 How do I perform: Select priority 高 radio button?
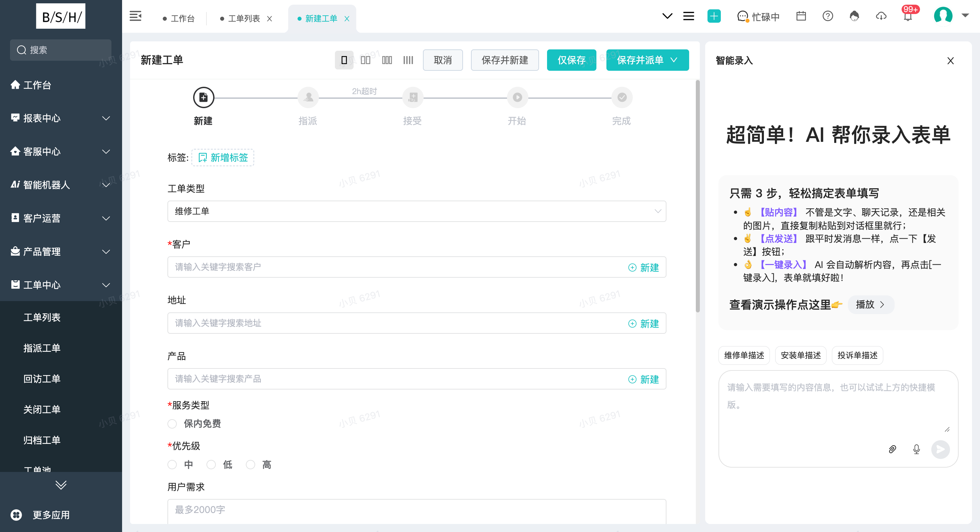[x=250, y=464]
